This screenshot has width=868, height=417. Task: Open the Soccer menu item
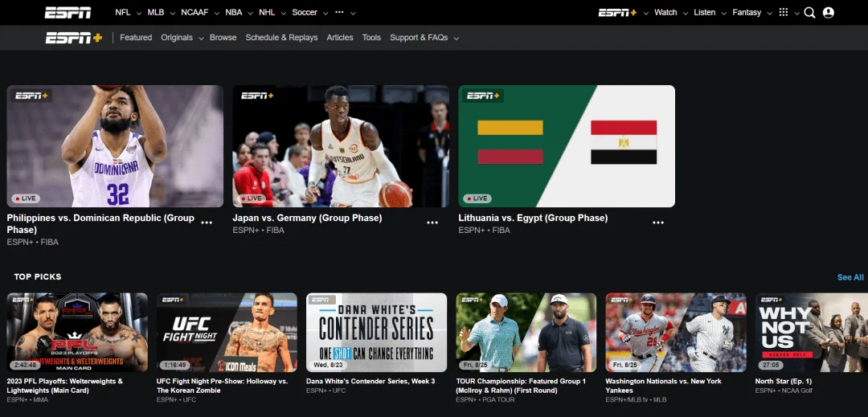pos(305,12)
